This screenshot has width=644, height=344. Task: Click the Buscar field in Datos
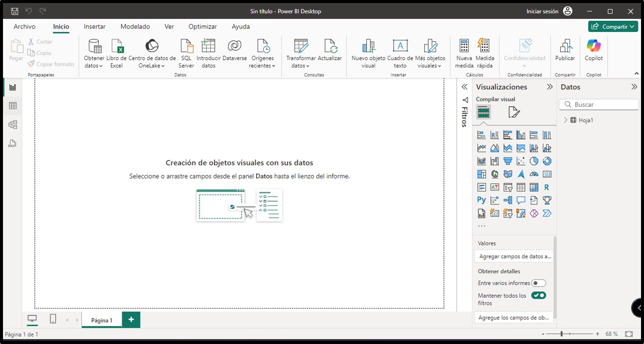599,105
